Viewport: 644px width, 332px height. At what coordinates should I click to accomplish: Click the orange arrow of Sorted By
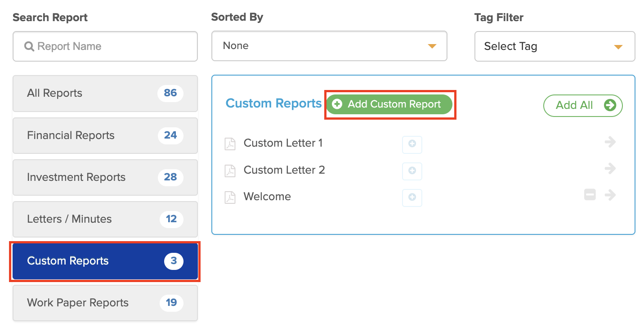click(432, 46)
